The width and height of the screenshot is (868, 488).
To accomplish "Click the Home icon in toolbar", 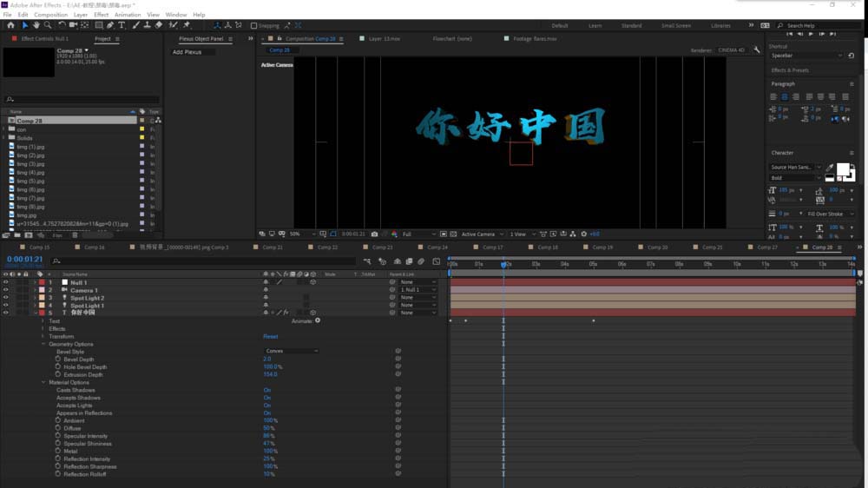I will (x=10, y=25).
